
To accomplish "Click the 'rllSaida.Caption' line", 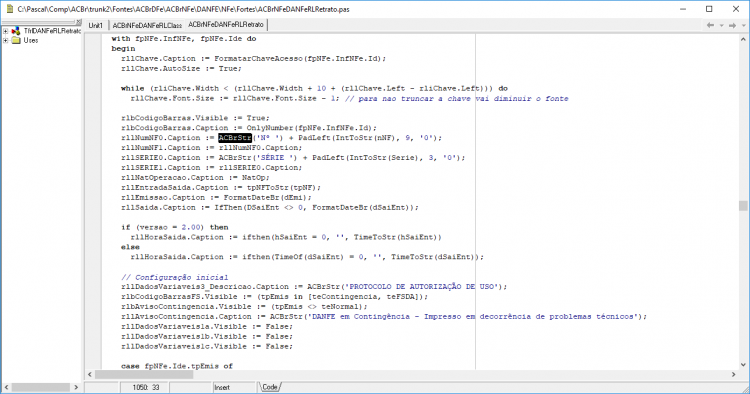I will 270,208.
